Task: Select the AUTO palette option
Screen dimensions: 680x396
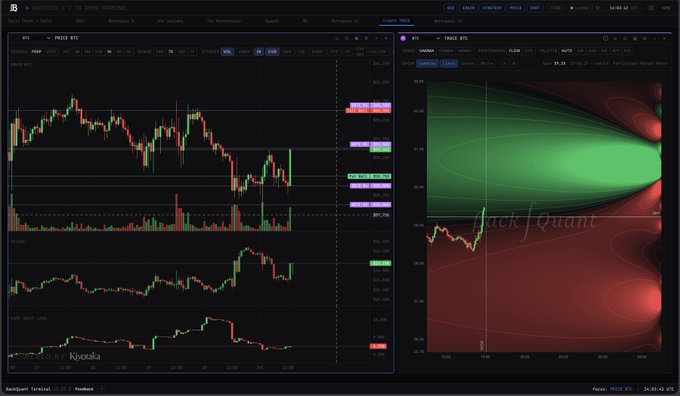Action: click(x=566, y=51)
